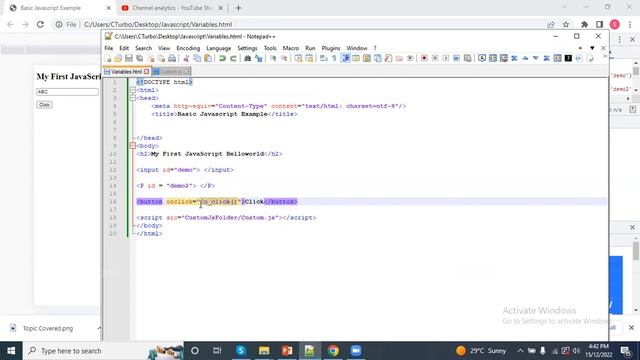Click the Function List icon in the toolbar
The width and height of the screenshot is (640, 360).
388,58
